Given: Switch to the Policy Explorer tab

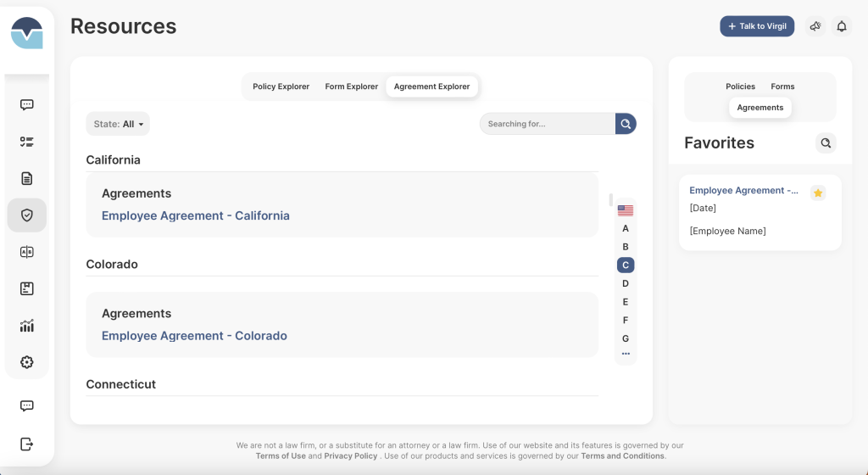Looking at the screenshot, I should point(281,87).
